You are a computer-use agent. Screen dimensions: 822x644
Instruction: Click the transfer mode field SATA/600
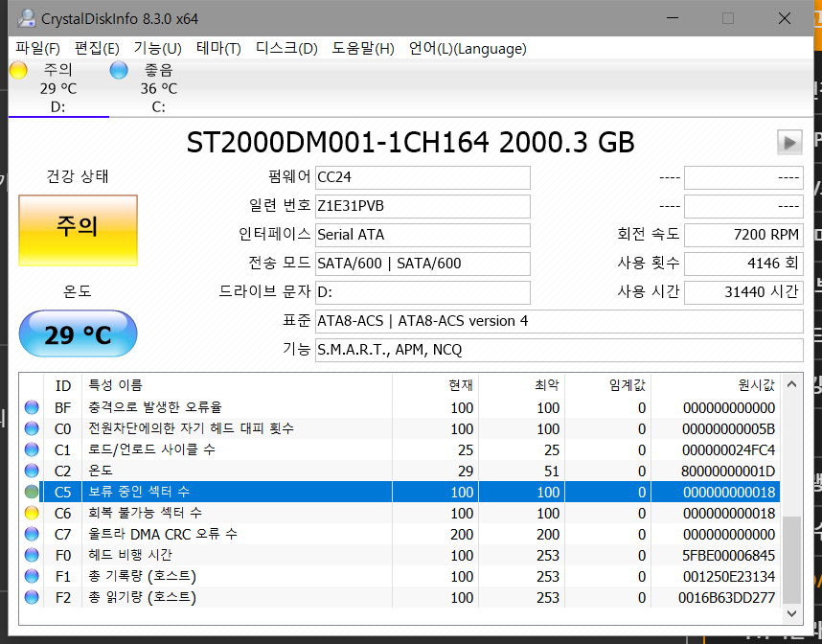coord(422,264)
